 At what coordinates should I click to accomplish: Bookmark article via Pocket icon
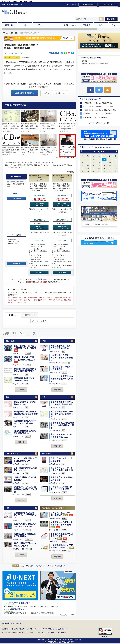[x=69, y=53]
